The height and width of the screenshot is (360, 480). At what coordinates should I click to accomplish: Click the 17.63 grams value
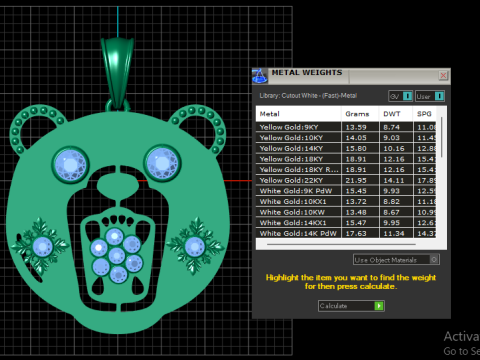pos(356,234)
